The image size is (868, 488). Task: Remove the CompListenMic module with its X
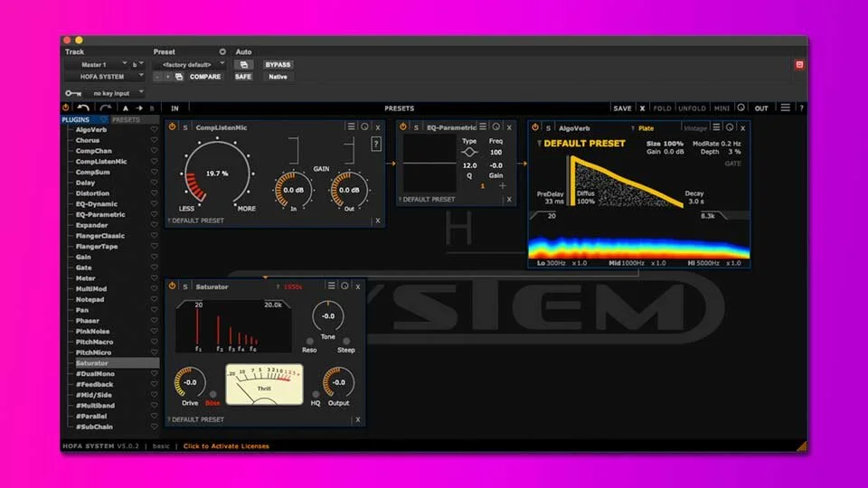pos(378,127)
